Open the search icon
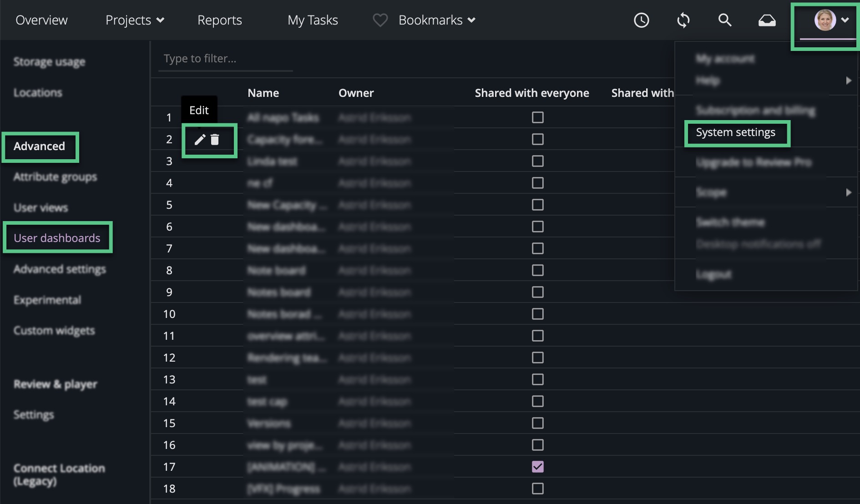 tap(725, 20)
